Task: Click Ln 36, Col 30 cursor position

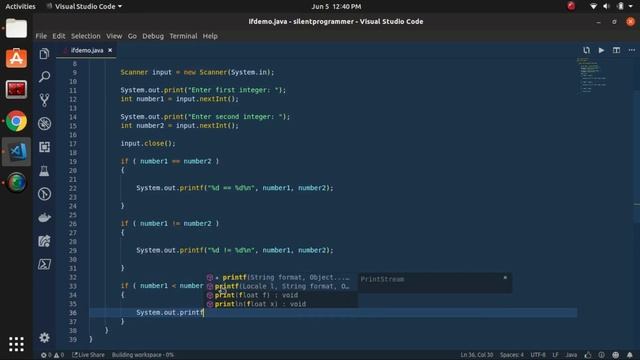Action: pyautogui.click(x=477, y=355)
